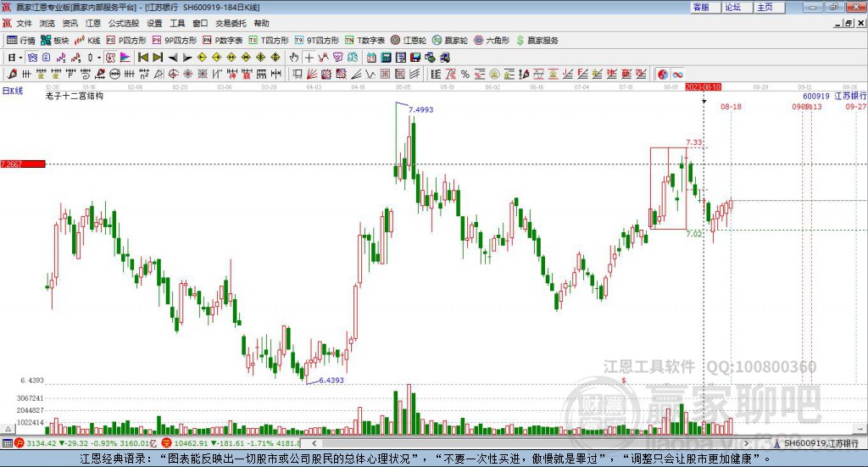
Task: Open the 江恩轮 Gann wheel
Action: [409, 41]
